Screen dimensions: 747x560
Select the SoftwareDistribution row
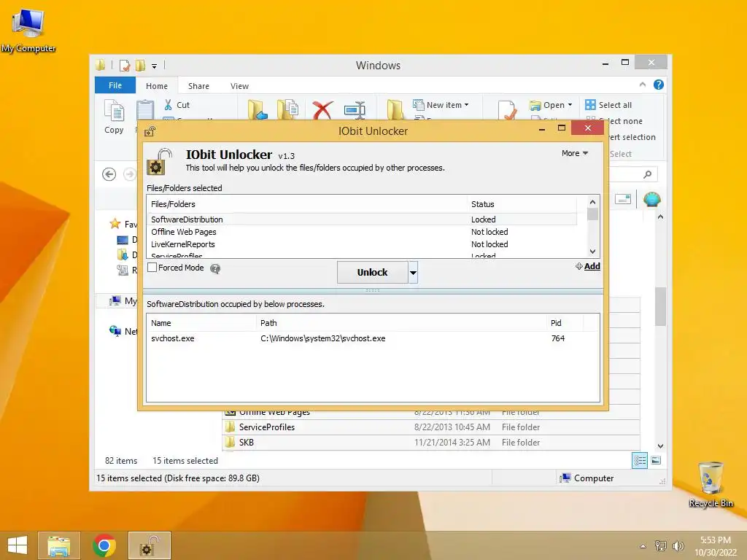[x=362, y=219]
